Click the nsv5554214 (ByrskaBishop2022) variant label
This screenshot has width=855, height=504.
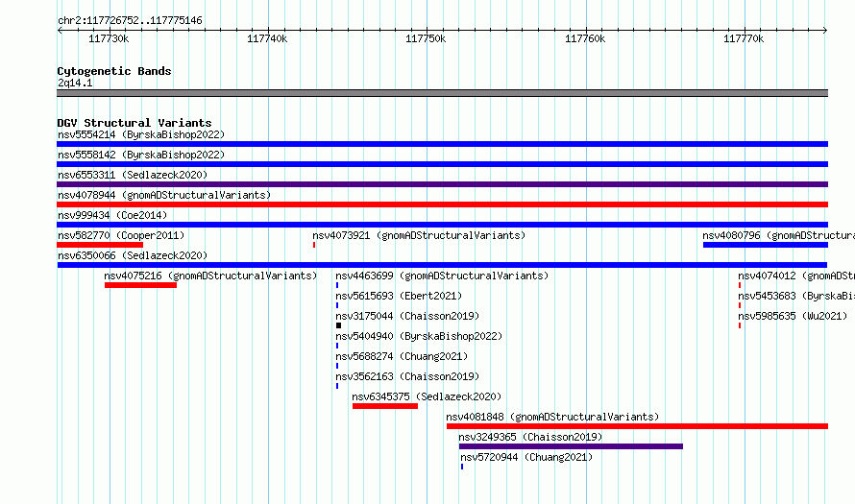tap(141, 134)
